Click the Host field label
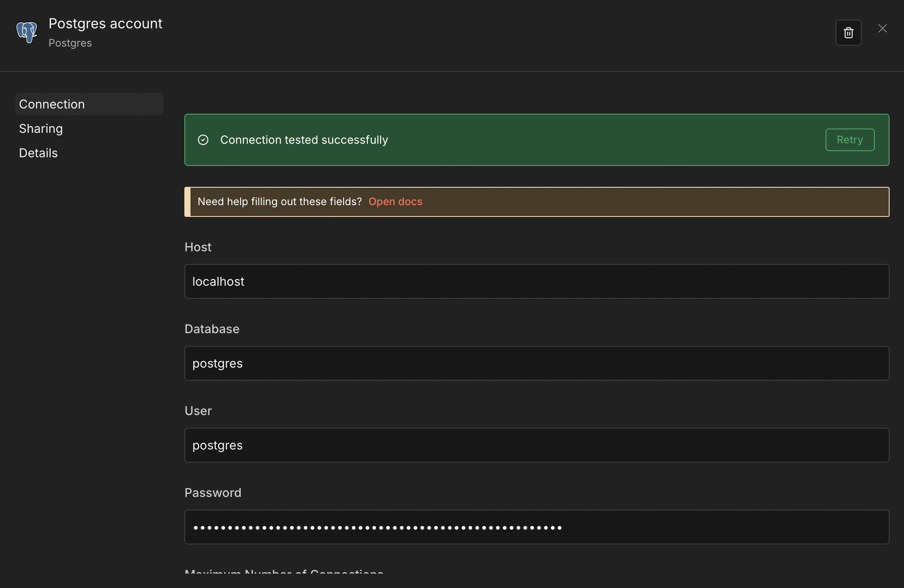904x588 pixels. point(198,247)
